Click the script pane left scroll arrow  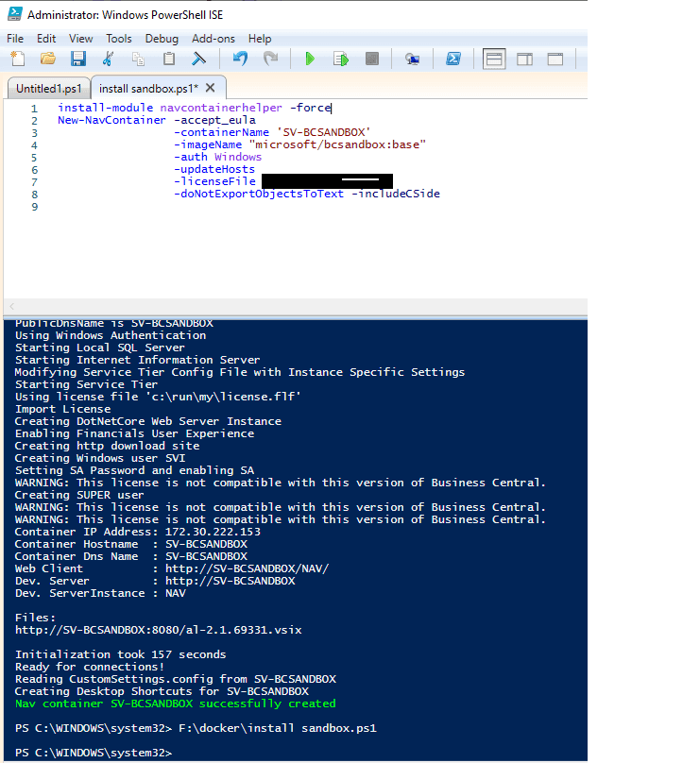tap(11, 306)
